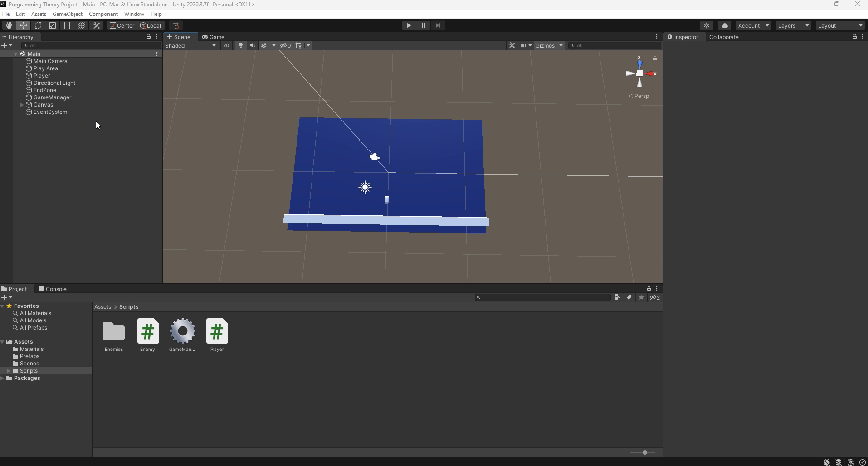Select the Rotate tool
The width and height of the screenshot is (868, 466).
tap(38, 25)
